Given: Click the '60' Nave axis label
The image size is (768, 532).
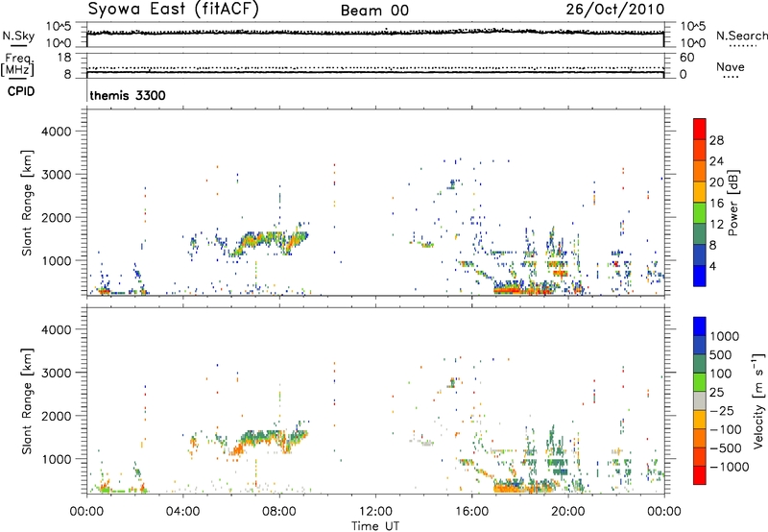Looking at the screenshot, I should point(687,58).
